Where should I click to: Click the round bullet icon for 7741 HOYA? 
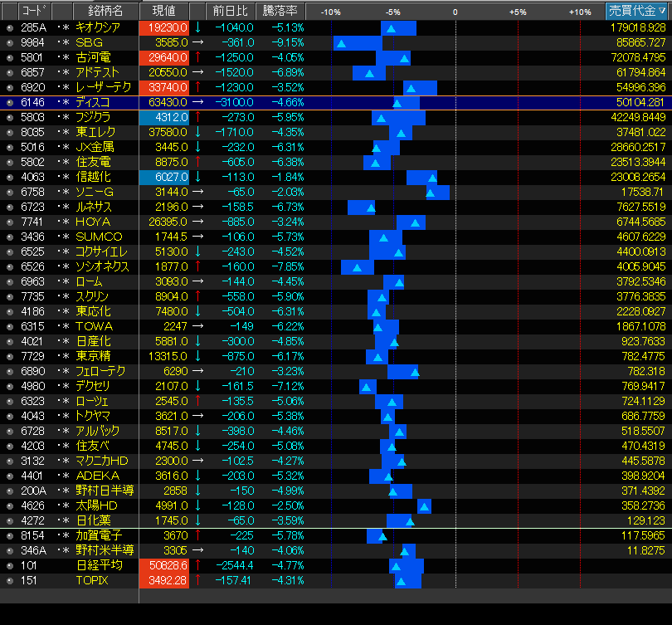(10, 222)
